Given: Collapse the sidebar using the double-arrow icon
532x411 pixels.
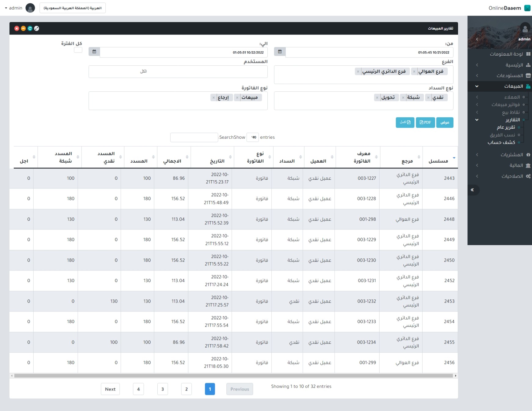Looking at the screenshot, I should (472, 190).
